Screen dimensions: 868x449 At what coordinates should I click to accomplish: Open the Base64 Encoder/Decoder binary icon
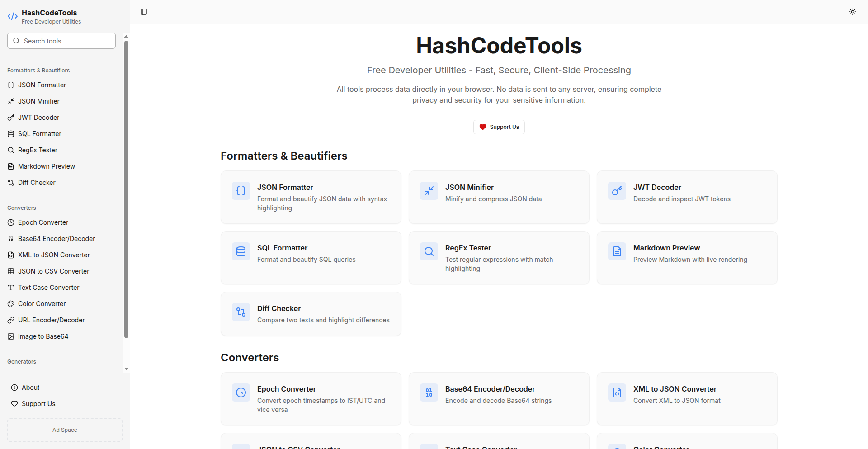click(x=429, y=392)
